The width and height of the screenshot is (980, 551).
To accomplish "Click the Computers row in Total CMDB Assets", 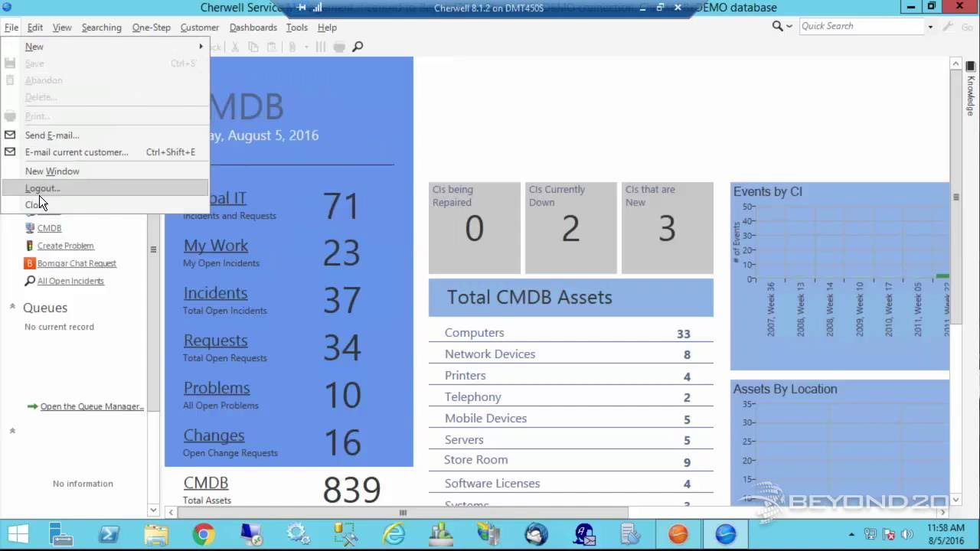I will coord(571,333).
